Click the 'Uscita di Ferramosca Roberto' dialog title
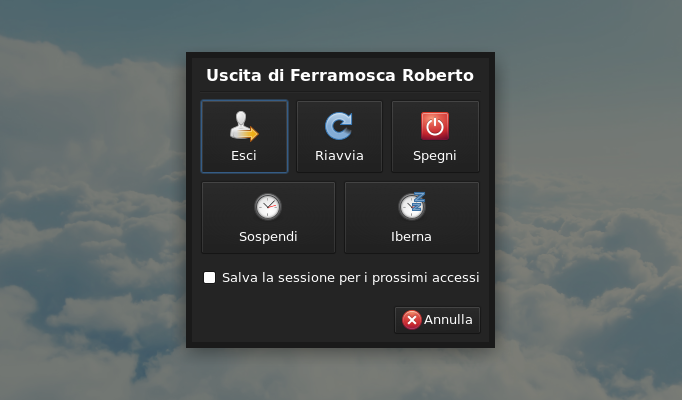The height and width of the screenshot is (400, 682). [340, 75]
